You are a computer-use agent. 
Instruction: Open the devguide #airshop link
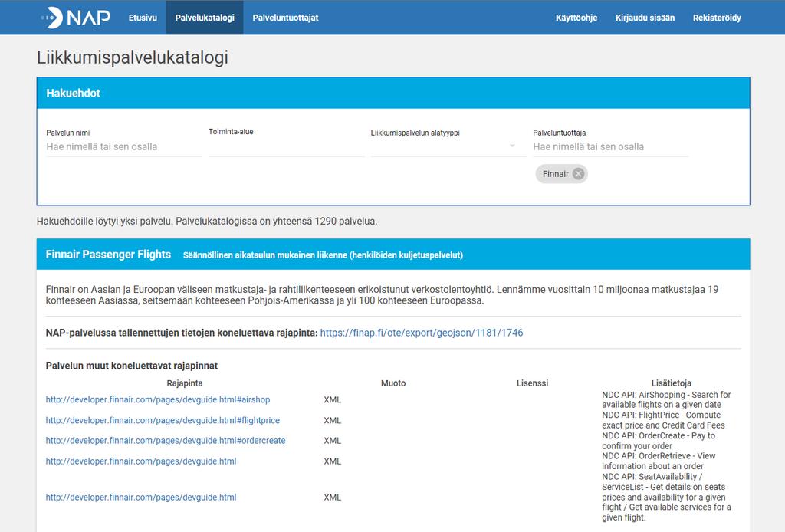coord(158,400)
